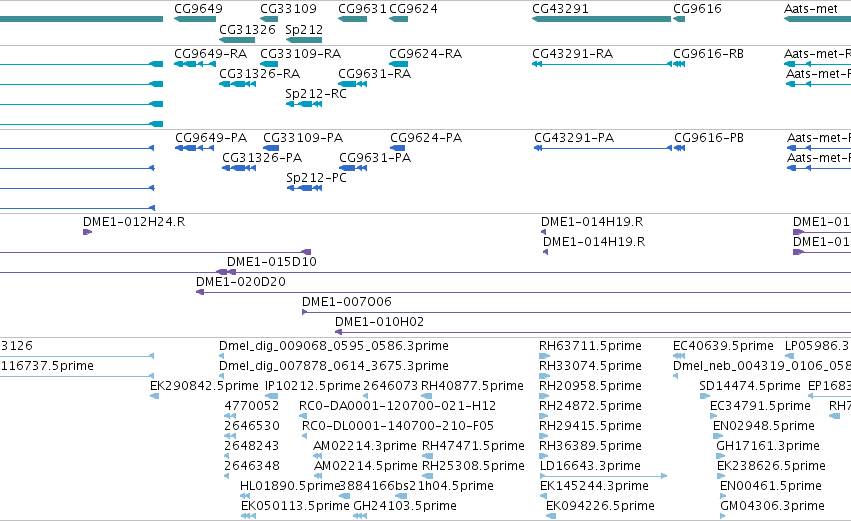Select the RH40877.5prime EST label
The image size is (851, 521).
pos(472,386)
